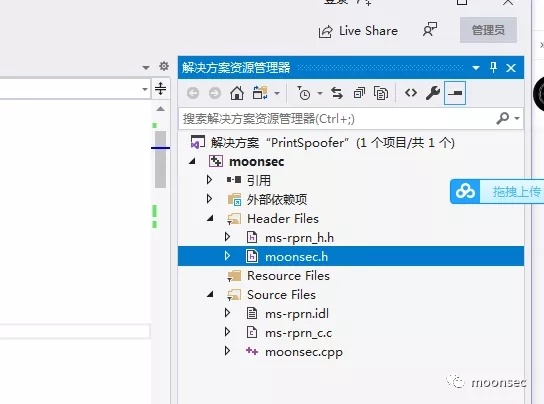Click the Home icon in Solution Explorer
This screenshot has width=544, height=404.
click(237, 93)
